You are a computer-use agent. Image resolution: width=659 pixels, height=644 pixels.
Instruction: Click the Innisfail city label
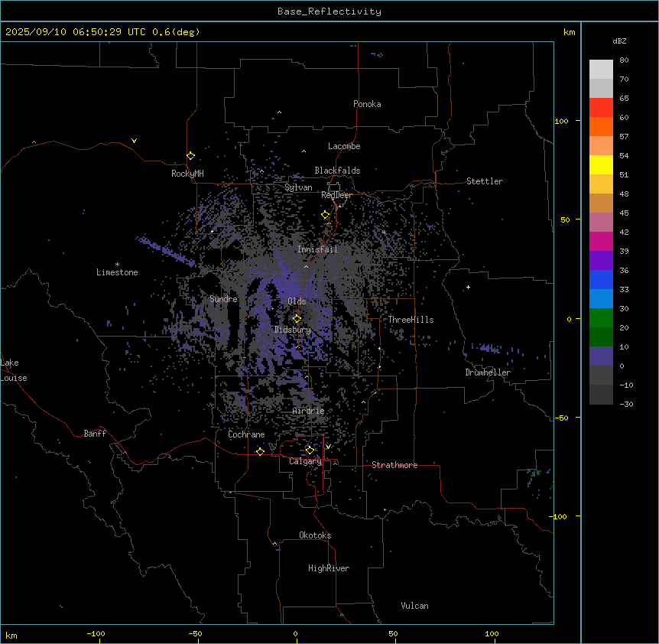[317, 249]
